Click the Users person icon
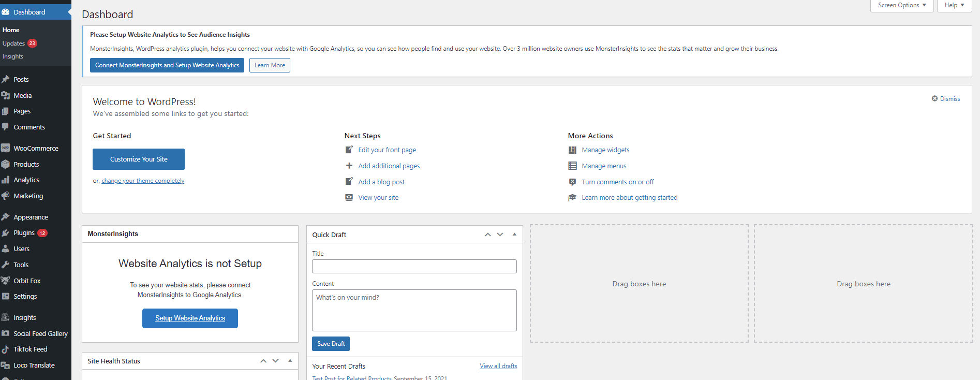 6,249
